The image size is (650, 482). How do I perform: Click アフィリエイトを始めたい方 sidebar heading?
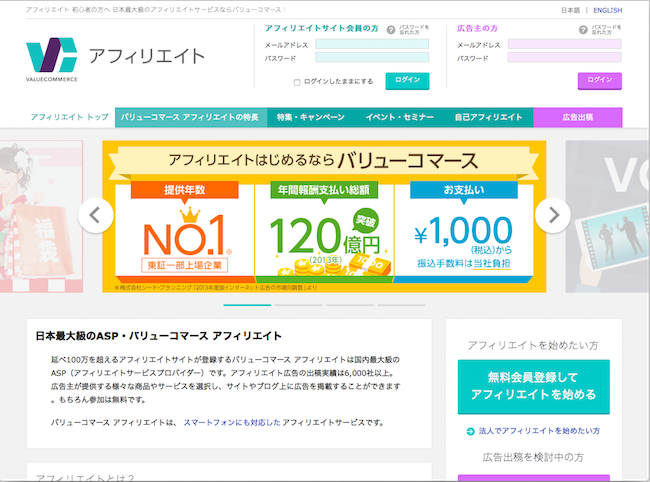(533, 346)
